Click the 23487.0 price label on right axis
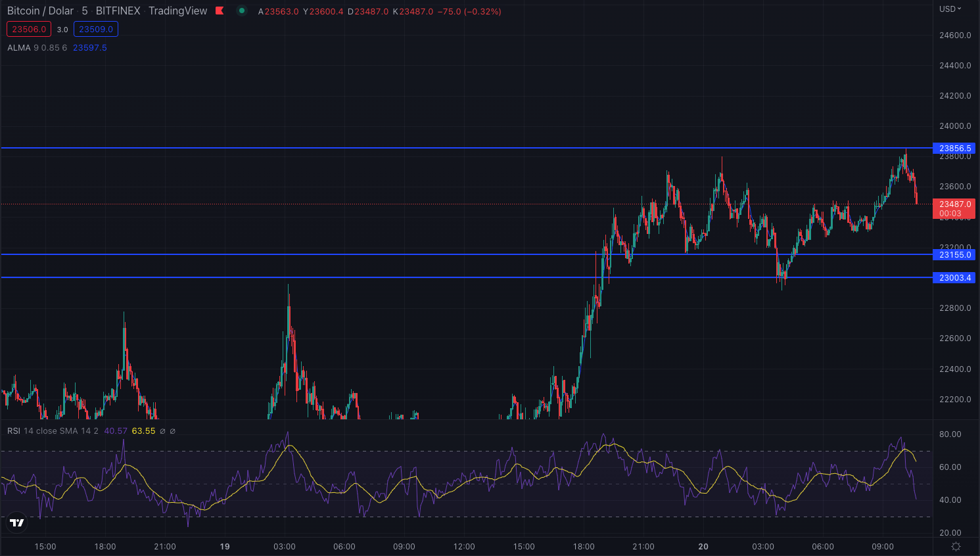Image resolution: width=980 pixels, height=556 pixels. (954, 204)
